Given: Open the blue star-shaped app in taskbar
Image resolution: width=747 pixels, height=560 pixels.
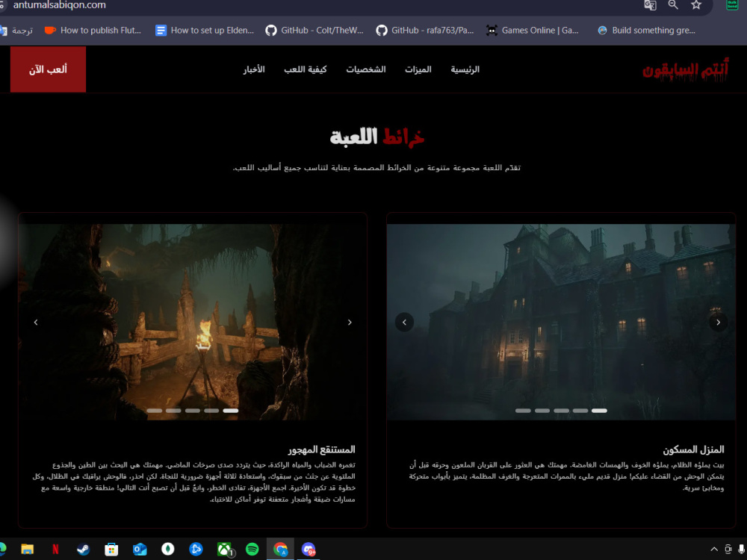Looking at the screenshot, I should pos(196,549).
